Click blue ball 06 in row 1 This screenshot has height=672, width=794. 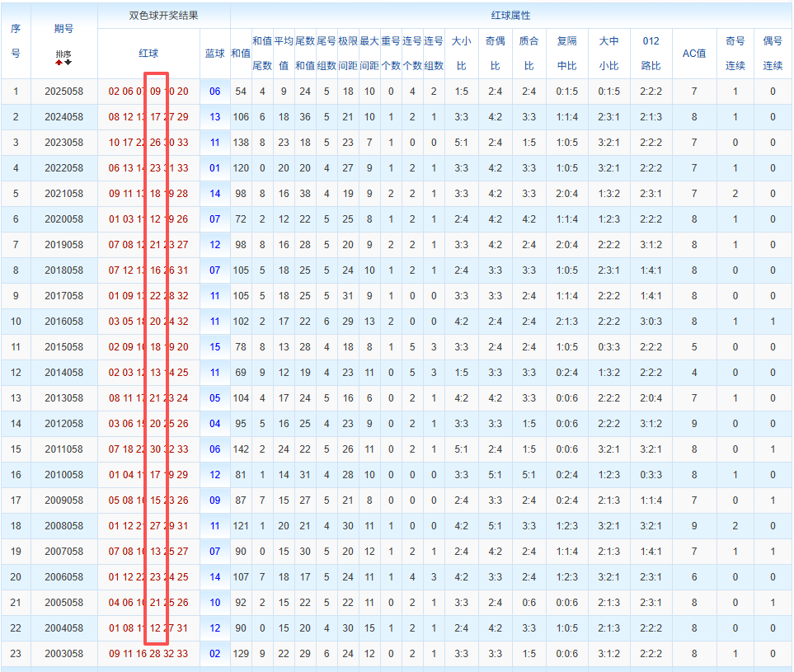pos(214,92)
